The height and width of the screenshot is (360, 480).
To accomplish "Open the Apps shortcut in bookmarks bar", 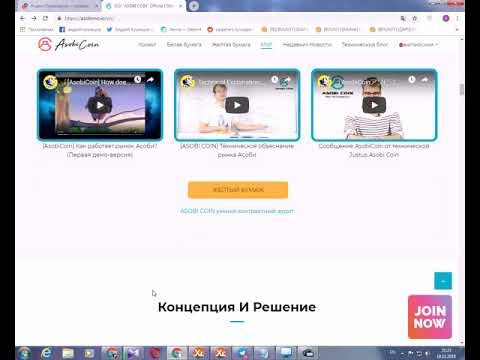I will (37, 29).
